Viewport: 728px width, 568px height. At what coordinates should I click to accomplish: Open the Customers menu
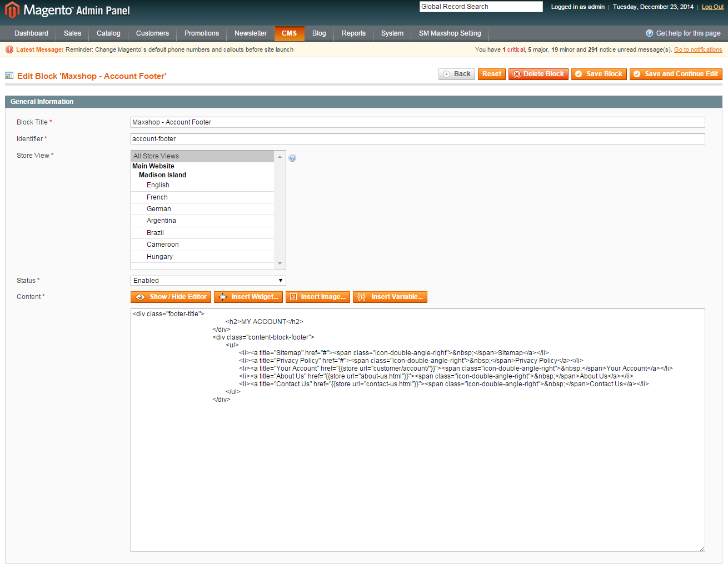[152, 33]
